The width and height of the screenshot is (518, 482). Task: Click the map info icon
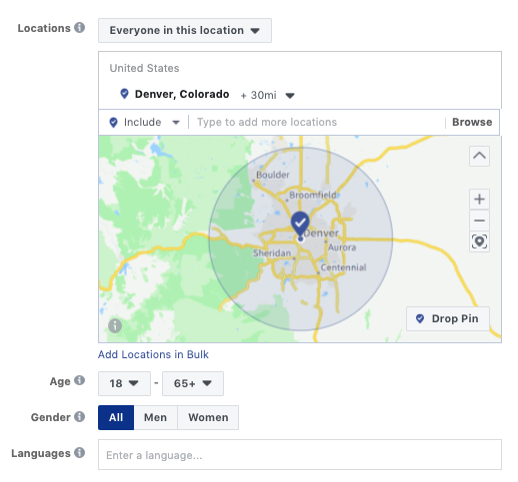click(x=115, y=326)
